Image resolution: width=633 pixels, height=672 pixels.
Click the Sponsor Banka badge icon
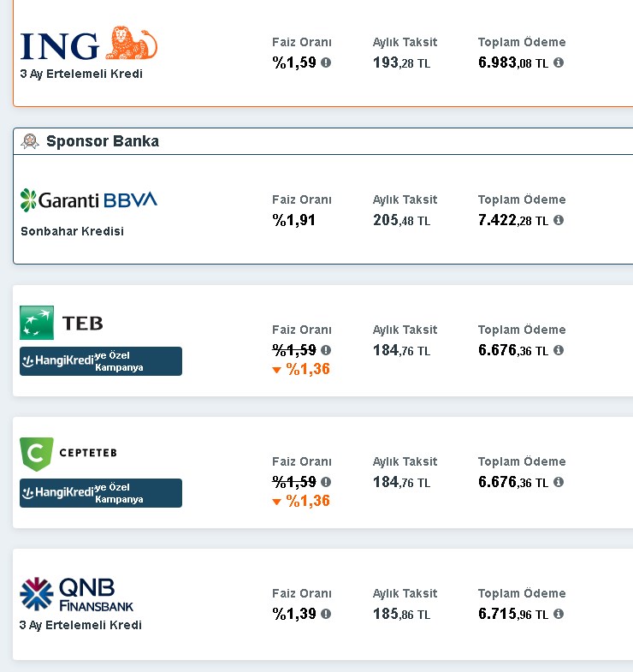point(30,141)
